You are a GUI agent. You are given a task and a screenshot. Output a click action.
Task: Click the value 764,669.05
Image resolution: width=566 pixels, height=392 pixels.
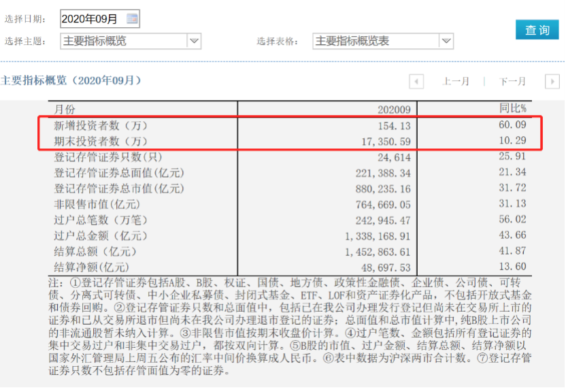coord(384,205)
